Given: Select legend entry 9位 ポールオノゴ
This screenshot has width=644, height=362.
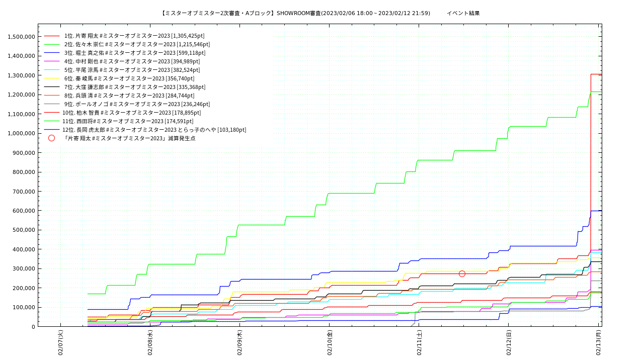Looking at the screenshot, I should pos(137,104).
